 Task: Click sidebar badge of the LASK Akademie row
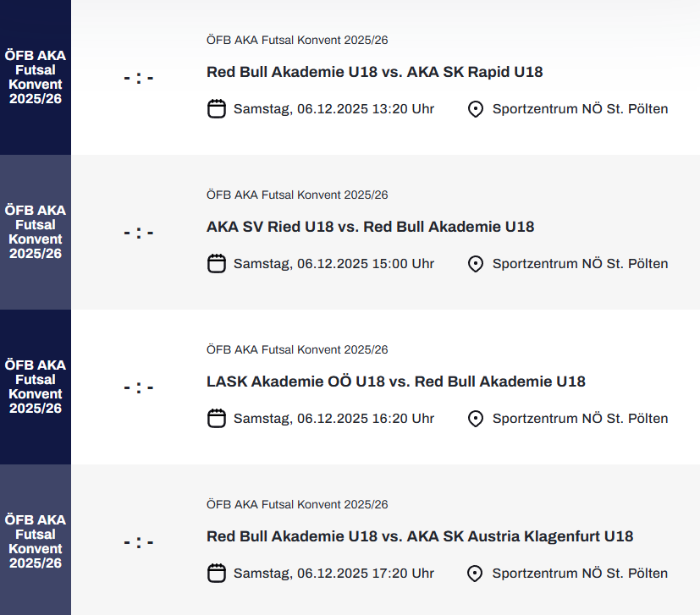point(36,387)
